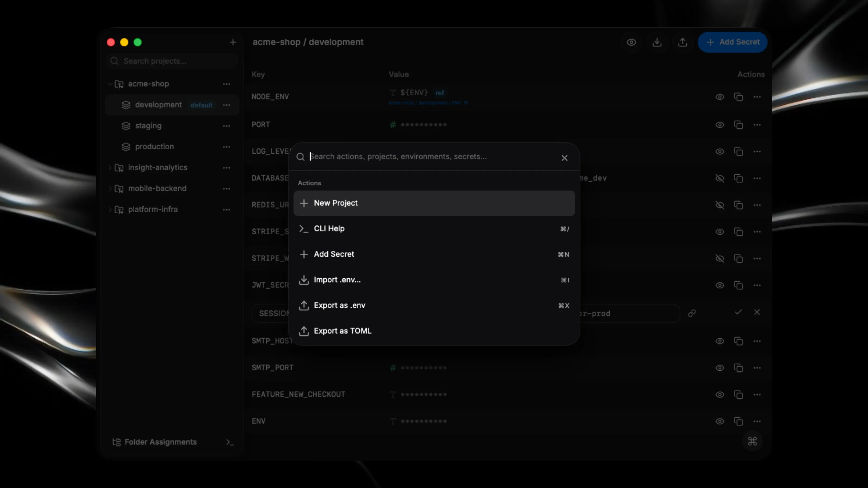Open PORT row more actions
This screenshot has width=868, height=488.
tap(757, 125)
